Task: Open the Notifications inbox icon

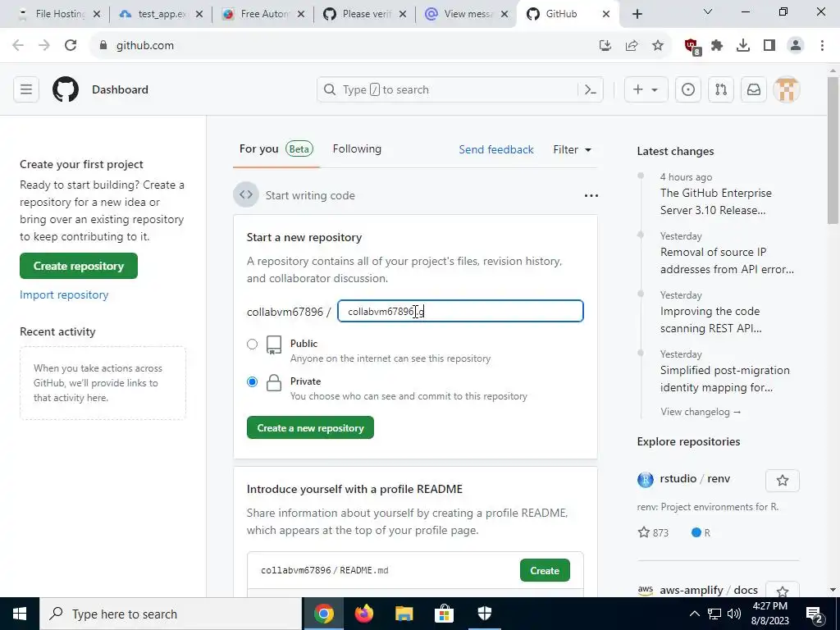Action: pos(754,89)
